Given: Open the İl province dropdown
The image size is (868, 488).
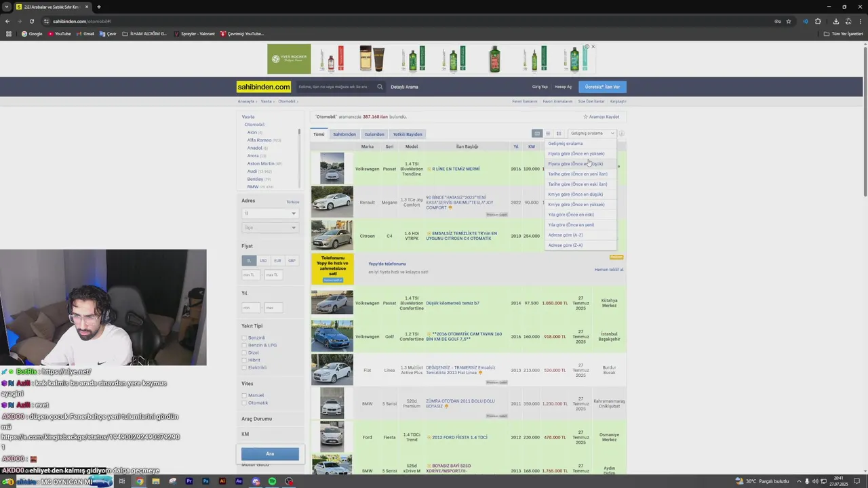Looking at the screenshot, I should coord(270,213).
